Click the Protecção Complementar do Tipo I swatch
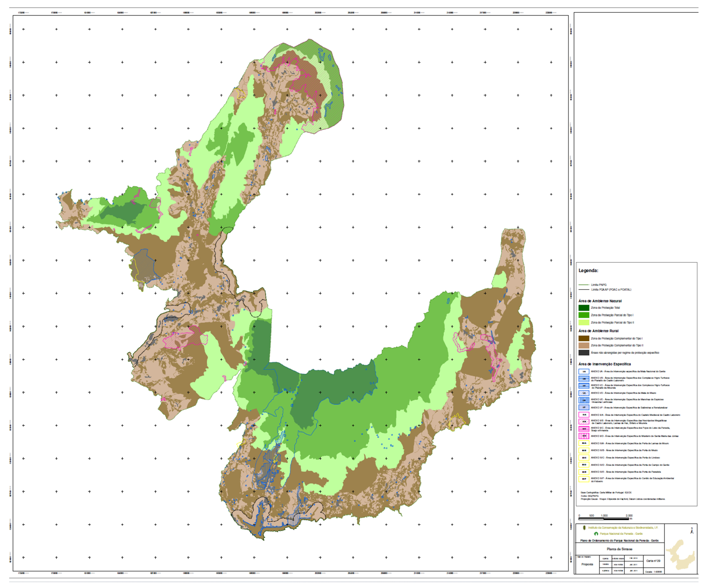This screenshot has width=704, height=588. pyautogui.click(x=584, y=338)
